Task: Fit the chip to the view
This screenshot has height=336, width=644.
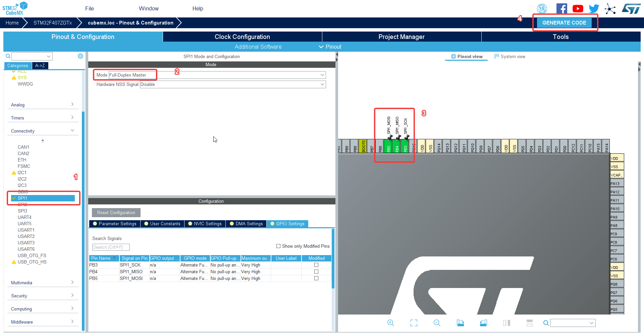Action: [x=414, y=323]
